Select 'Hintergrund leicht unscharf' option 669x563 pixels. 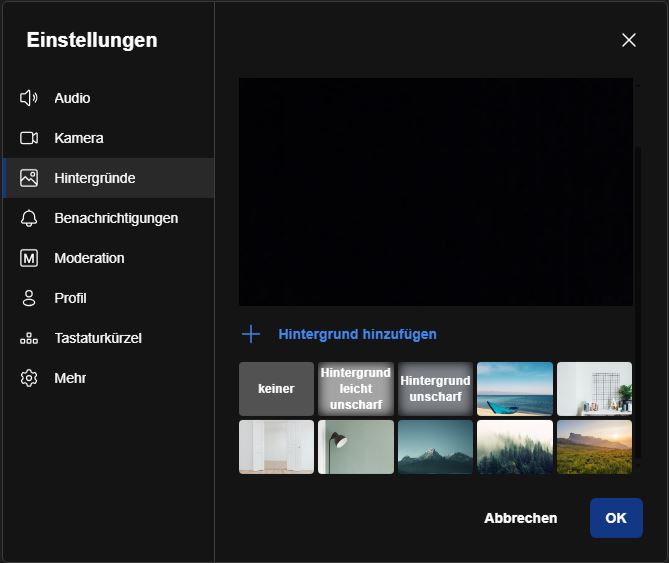click(x=355, y=389)
